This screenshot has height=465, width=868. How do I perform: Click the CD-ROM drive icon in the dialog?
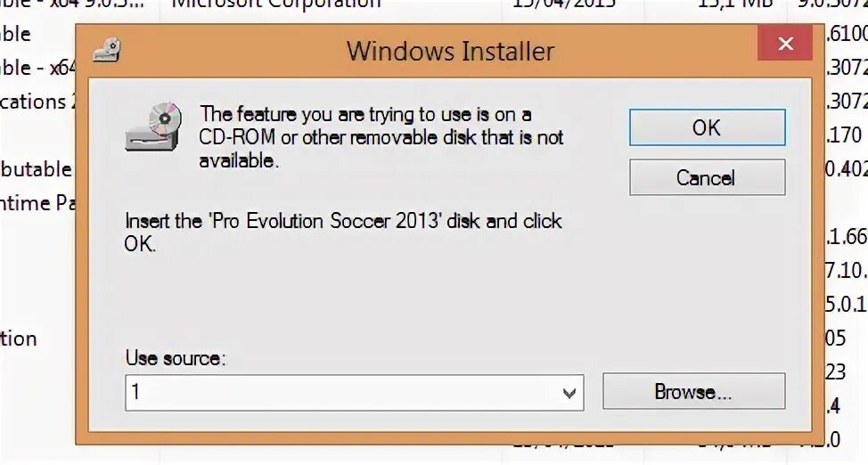click(x=153, y=126)
